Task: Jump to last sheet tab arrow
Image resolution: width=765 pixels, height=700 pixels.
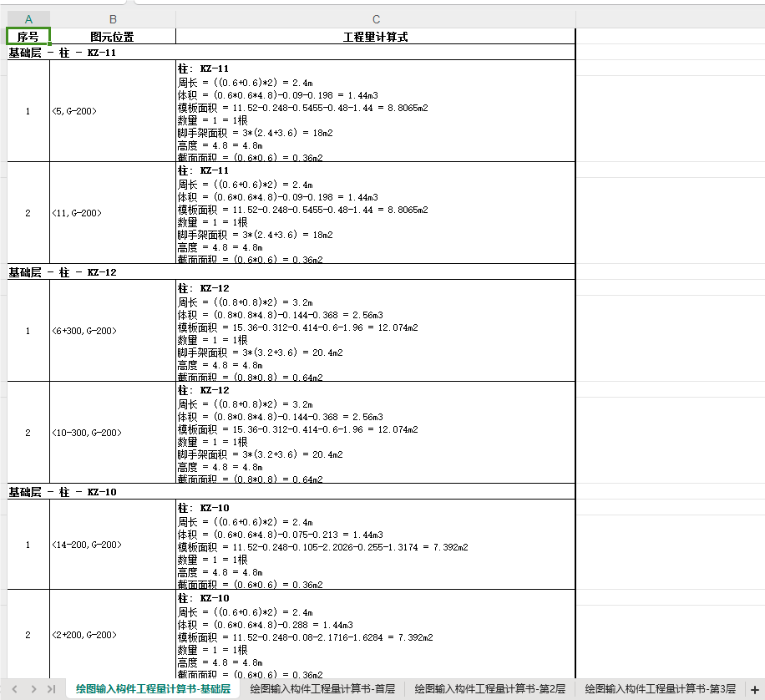Action: 51,689
